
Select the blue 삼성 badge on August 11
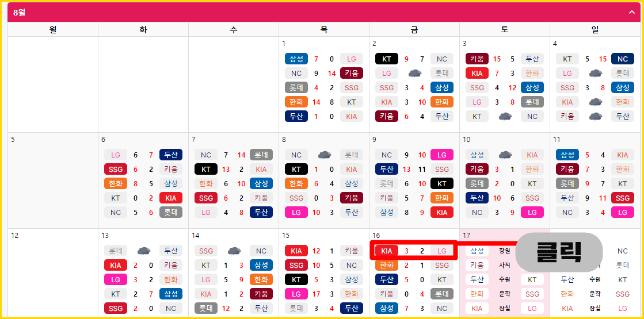coord(567,155)
